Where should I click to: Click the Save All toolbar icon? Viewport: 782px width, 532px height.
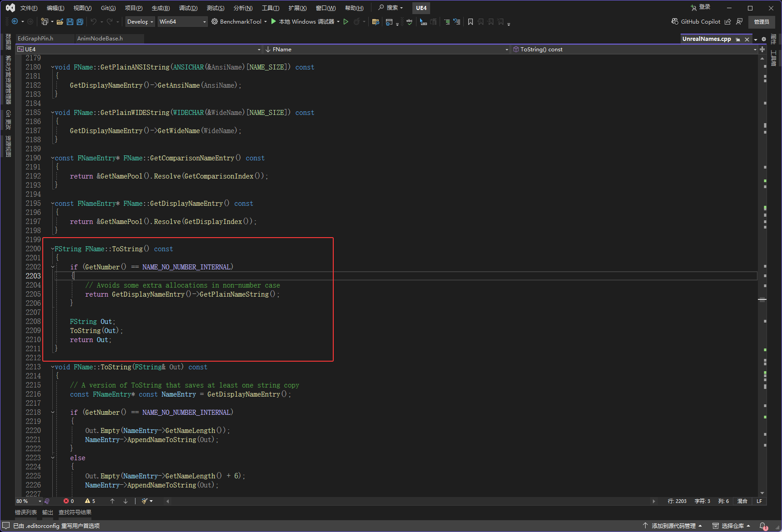coord(80,21)
